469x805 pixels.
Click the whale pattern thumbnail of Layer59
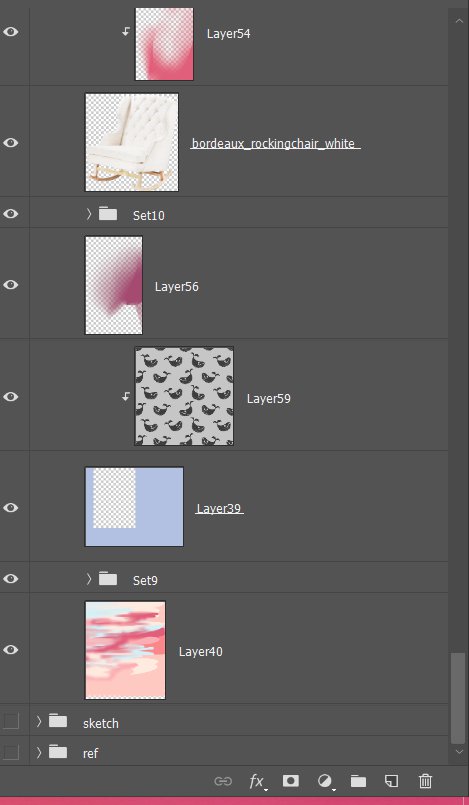pos(184,396)
